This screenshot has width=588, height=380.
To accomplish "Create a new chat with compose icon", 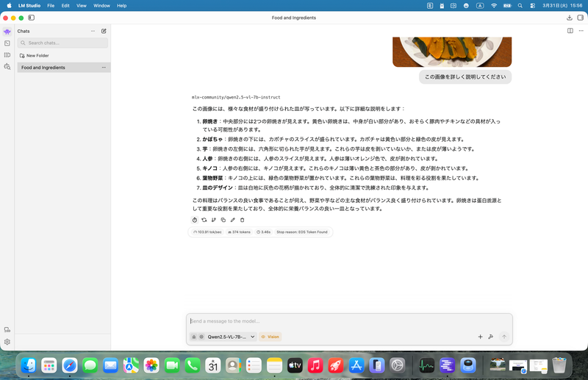I will [104, 31].
